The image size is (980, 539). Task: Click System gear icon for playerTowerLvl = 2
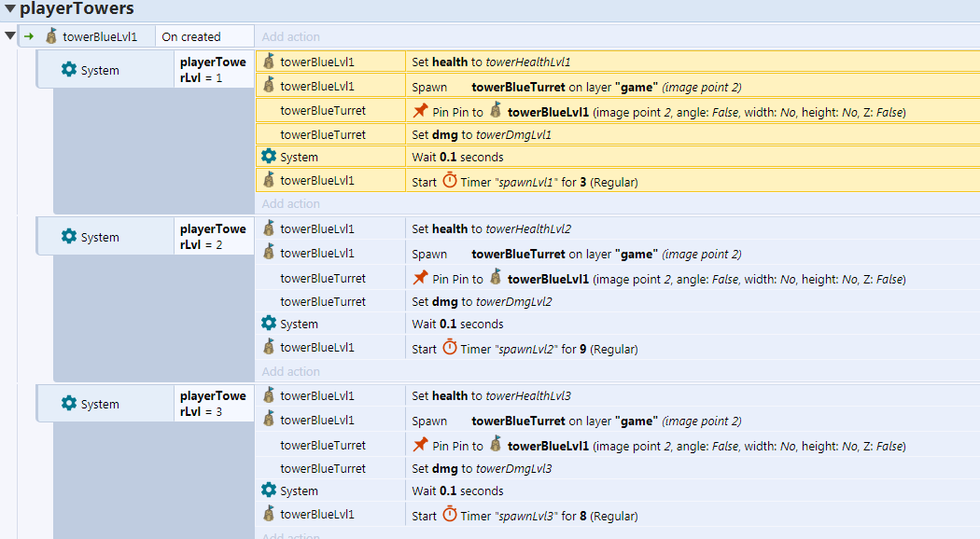coord(69,236)
